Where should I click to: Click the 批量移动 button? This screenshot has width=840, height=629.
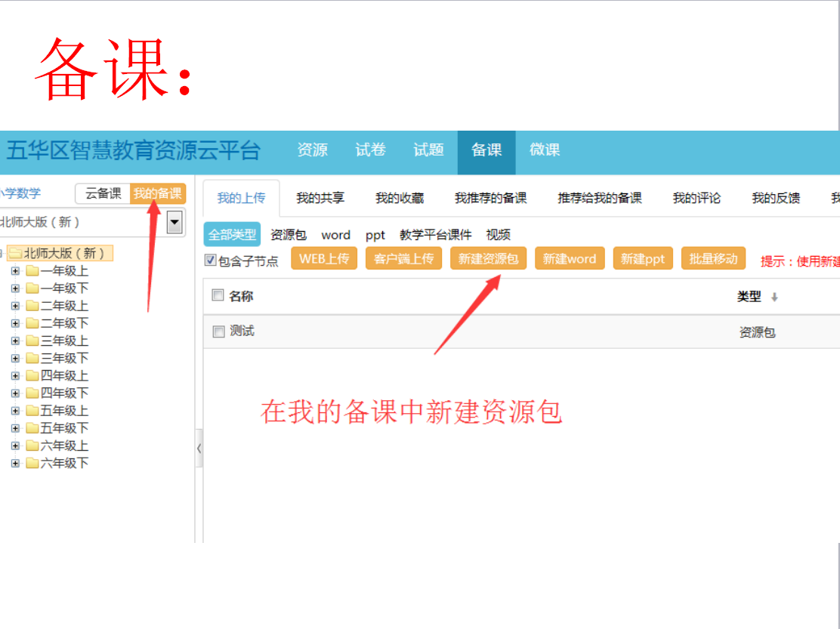pyautogui.click(x=713, y=258)
